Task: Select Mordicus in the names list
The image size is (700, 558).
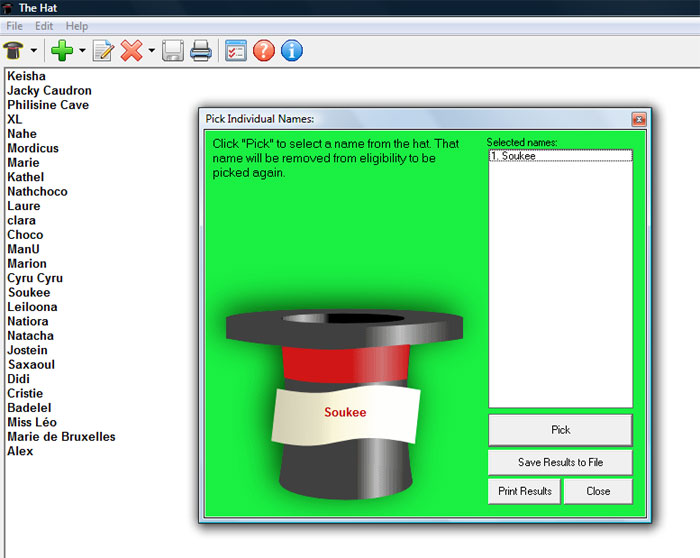Action: coord(33,148)
